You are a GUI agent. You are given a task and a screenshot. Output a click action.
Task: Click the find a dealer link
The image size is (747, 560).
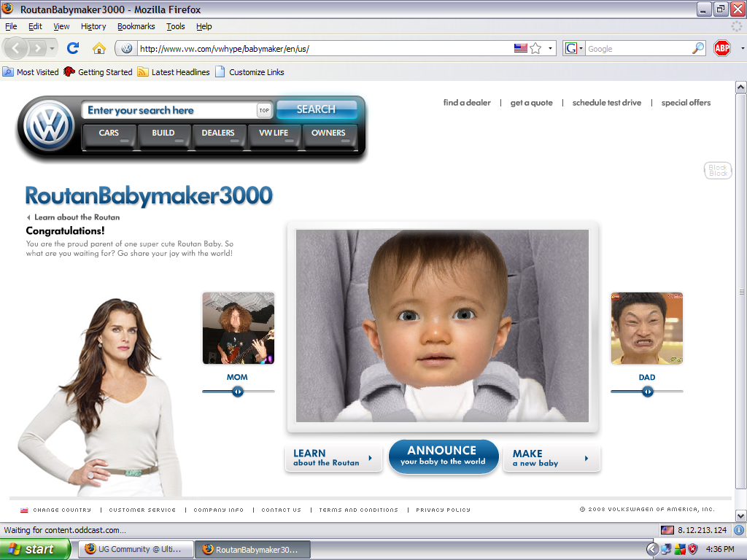pyautogui.click(x=467, y=102)
